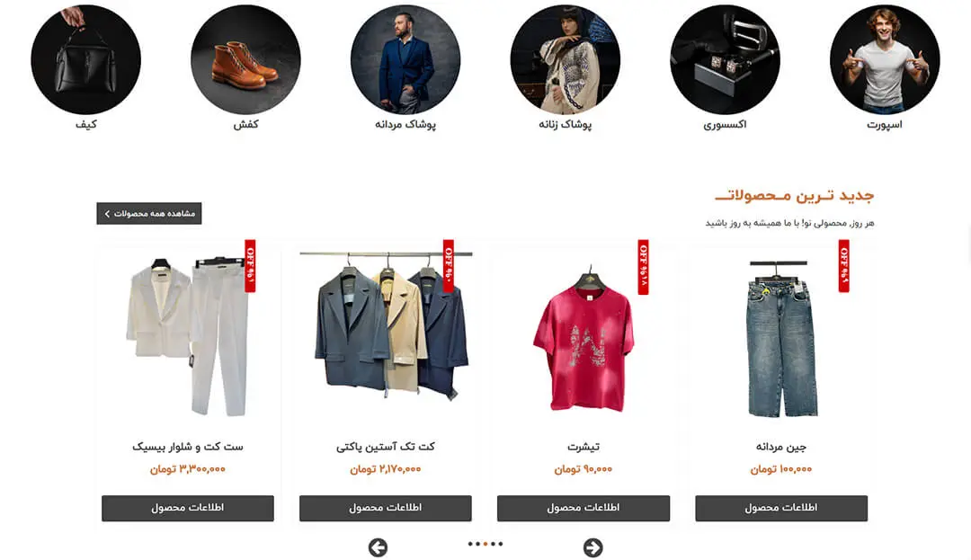The image size is (971, 560).
Task: Open product info for جین مردانه
Action: pos(781,508)
